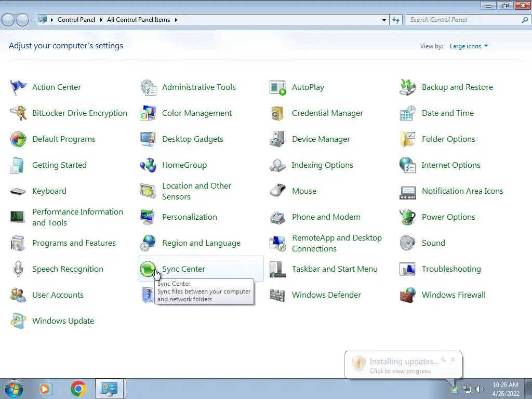Open Phone and Modem link
The height and width of the screenshot is (399, 532).
(326, 217)
